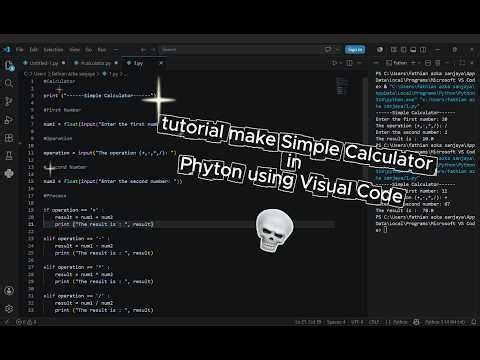This screenshot has width=480, height=360.
Task: Click line 33 print result statement
Action: point(104,310)
